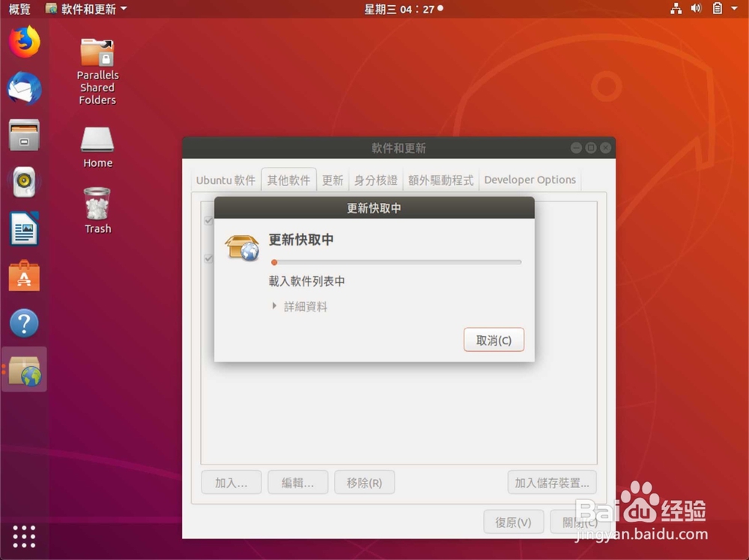
Task: Launch LibreOffice Writer from the dock
Action: 23,228
